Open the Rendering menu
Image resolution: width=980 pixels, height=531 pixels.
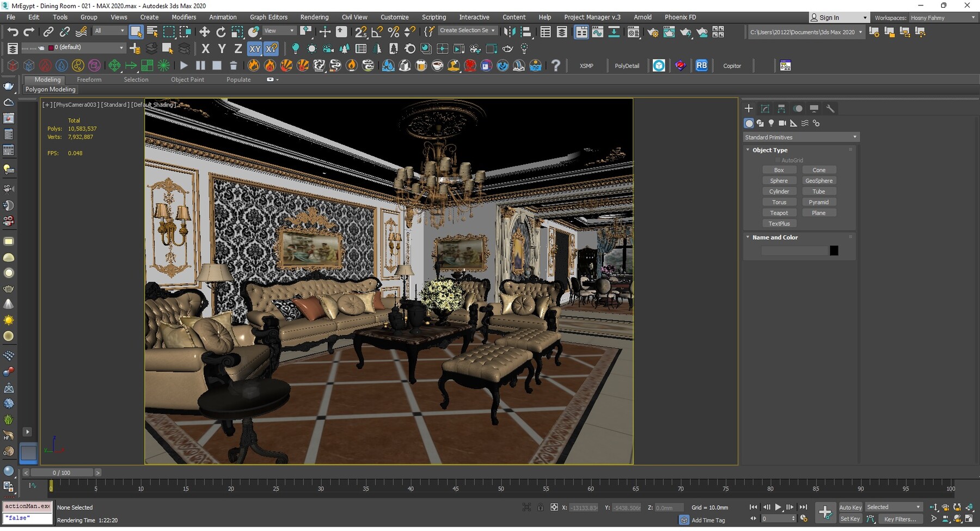coord(314,17)
